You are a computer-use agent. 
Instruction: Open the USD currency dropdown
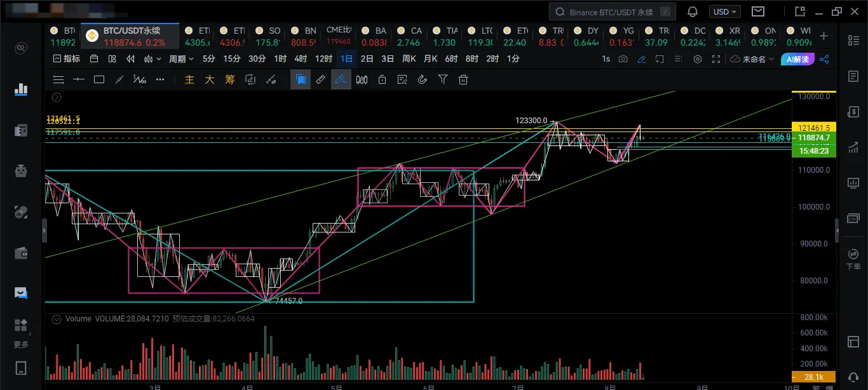tap(725, 11)
